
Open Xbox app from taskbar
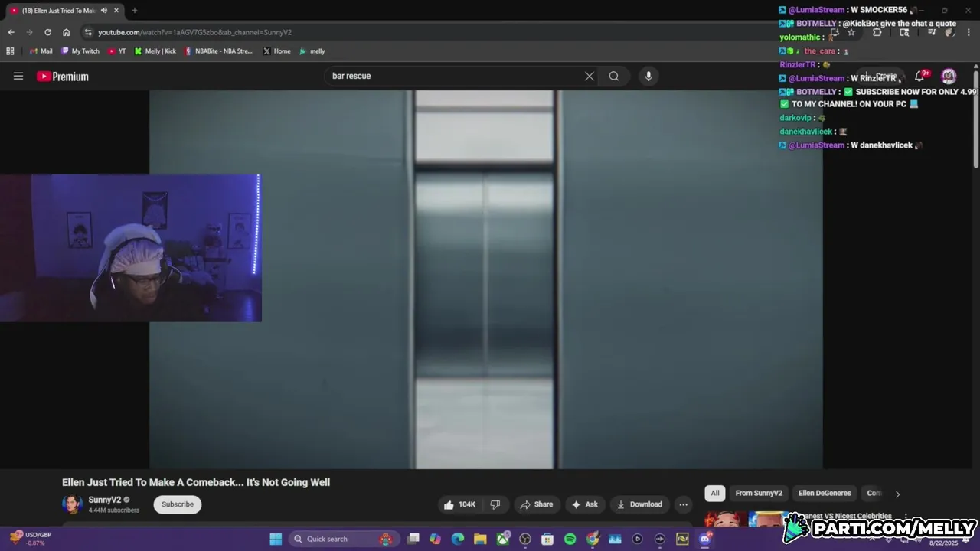[x=502, y=539]
